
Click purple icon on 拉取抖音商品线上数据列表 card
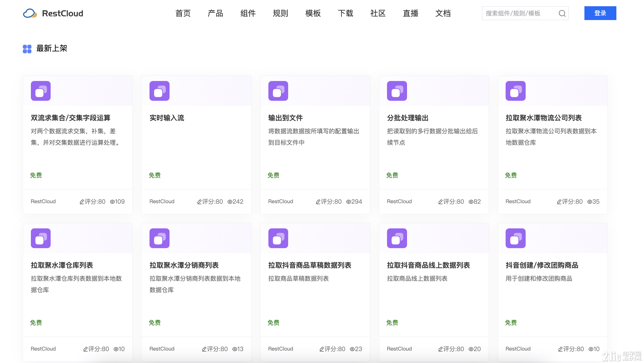click(x=397, y=238)
